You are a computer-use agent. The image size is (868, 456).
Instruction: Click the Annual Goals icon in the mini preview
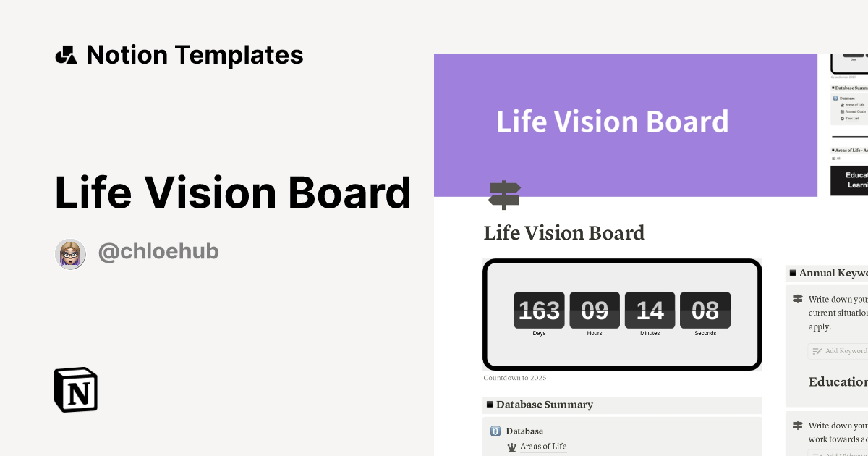click(x=843, y=111)
